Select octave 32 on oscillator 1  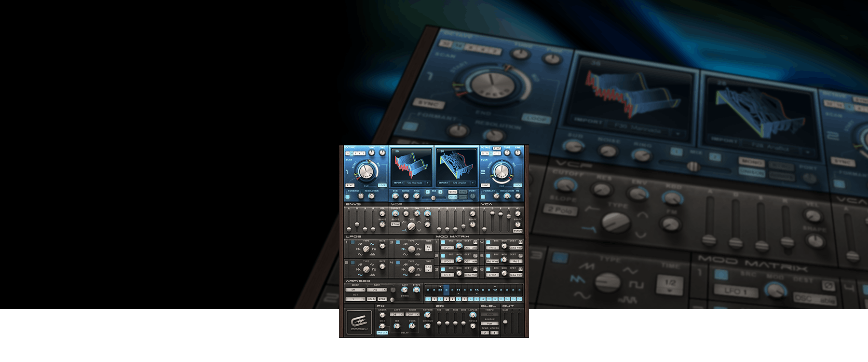pos(347,153)
